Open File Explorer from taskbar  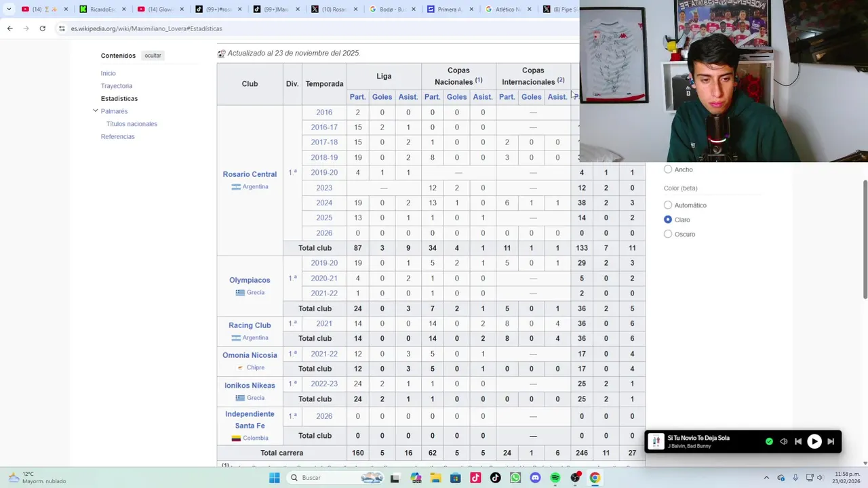[x=435, y=478]
